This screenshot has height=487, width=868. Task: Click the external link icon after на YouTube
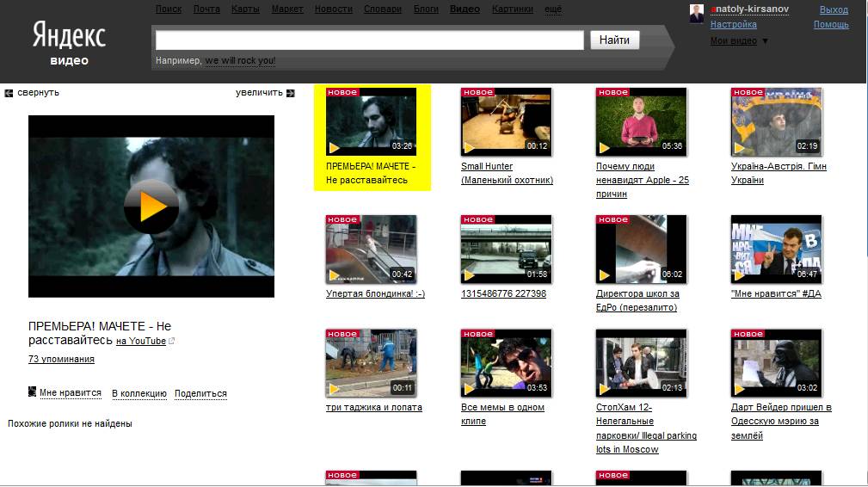(171, 341)
